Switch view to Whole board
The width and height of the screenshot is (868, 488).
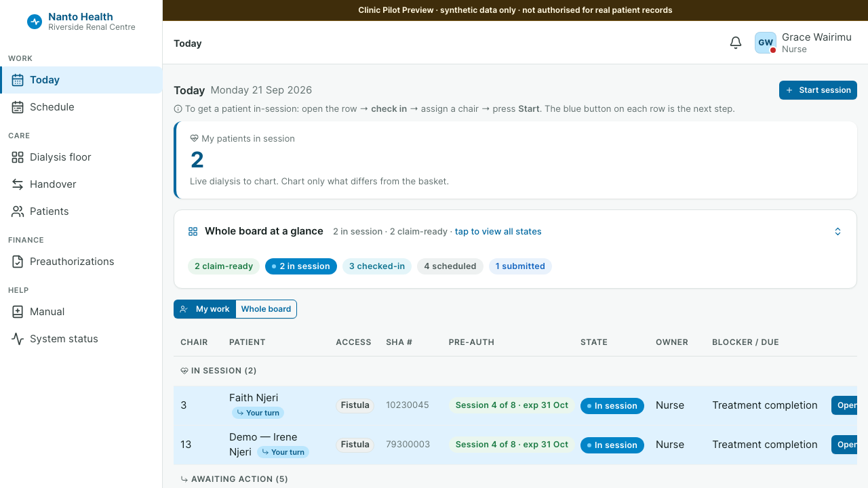coord(266,309)
